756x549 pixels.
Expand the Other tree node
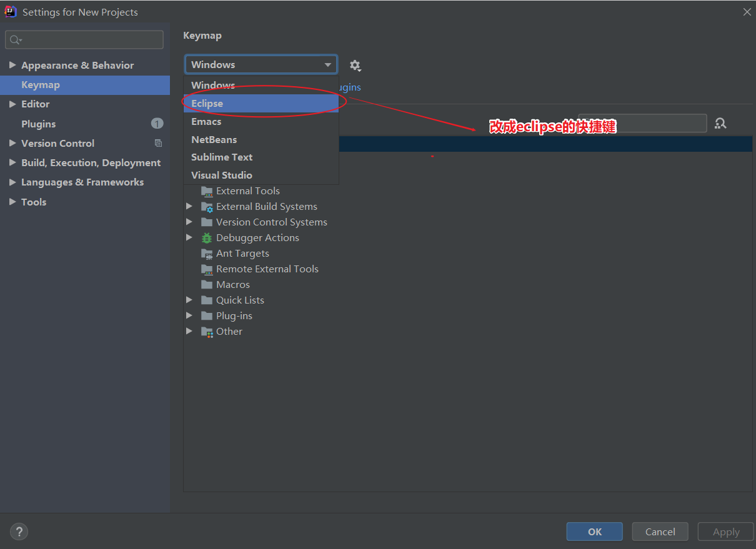tap(189, 331)
